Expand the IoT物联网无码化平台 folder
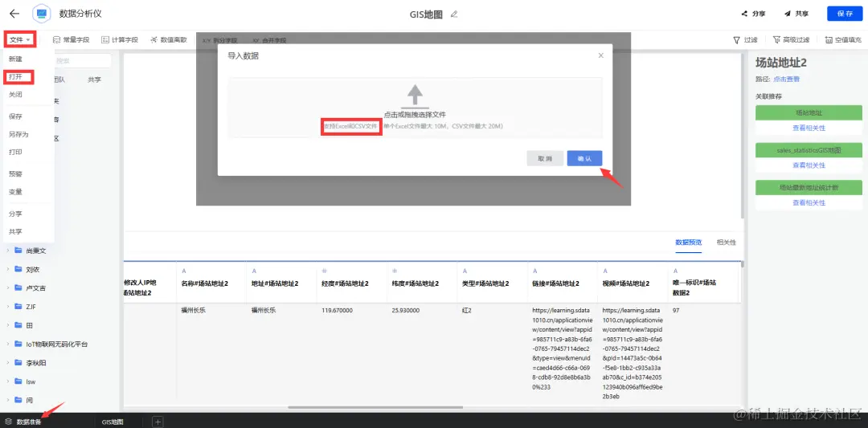 point(8,344)
